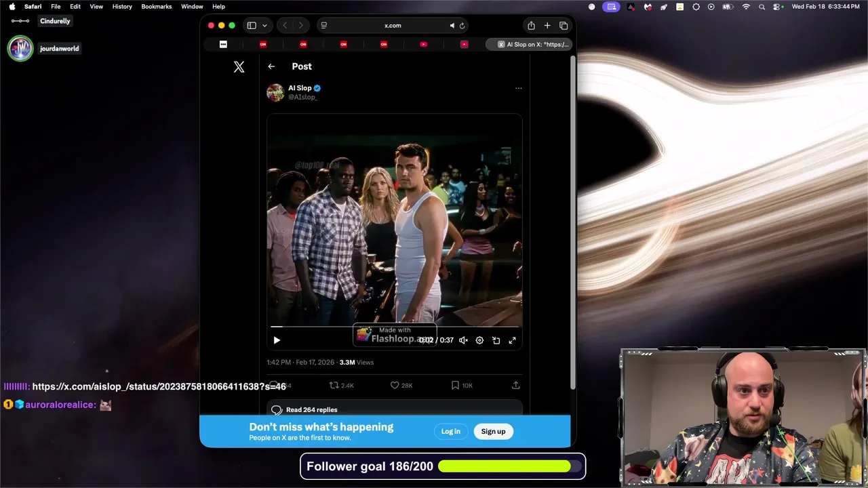Switch to the first YouTube tab
This screenshot has height=488, width=868.
point(424,44)
